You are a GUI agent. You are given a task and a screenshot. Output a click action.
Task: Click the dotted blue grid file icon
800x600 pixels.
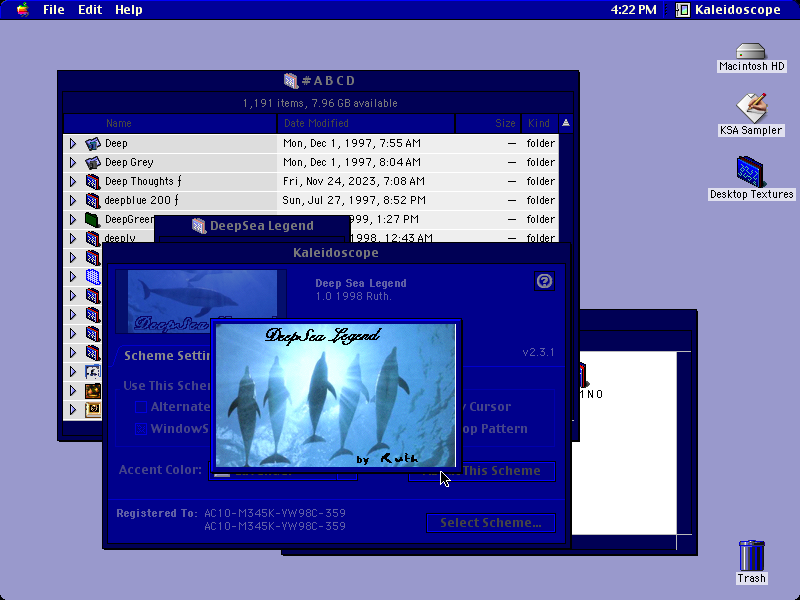[x=92, y=277]
